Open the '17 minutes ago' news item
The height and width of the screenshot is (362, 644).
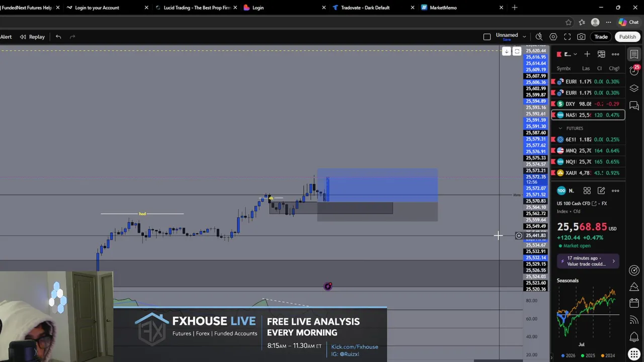tap(588, 261)
